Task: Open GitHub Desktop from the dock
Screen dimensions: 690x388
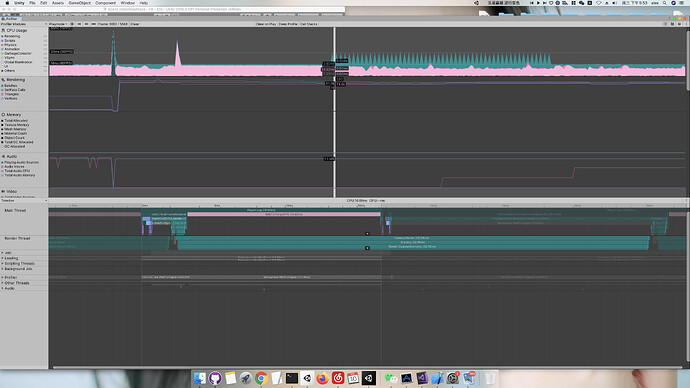Action: pyautogui.click(x=215, y=378)
